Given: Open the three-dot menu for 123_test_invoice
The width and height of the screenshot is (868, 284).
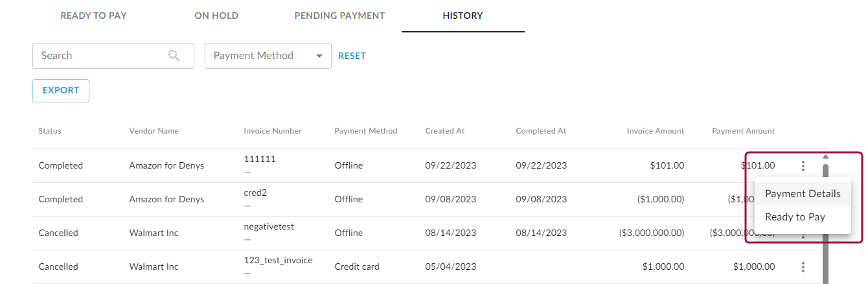Looking at the screenshot, I should coord(803,267).
